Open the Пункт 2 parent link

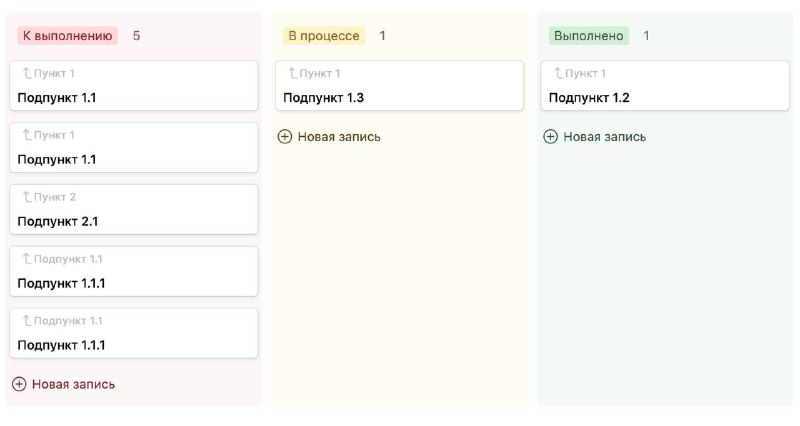pos(55,197)
